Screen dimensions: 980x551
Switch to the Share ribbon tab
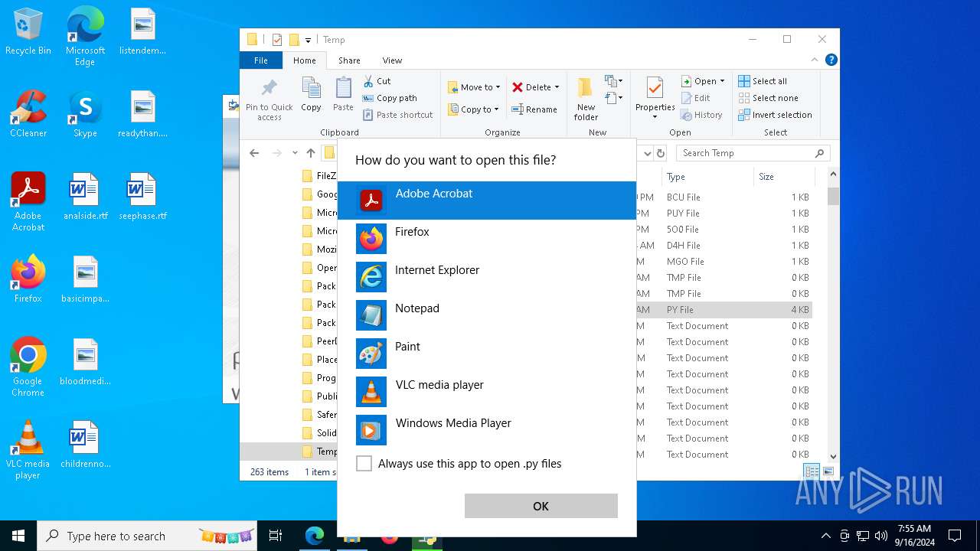pyautogui.click(x=349, y=60)
